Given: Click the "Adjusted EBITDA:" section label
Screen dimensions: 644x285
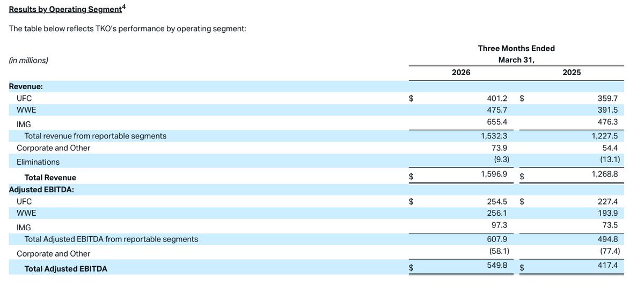Looking at the screenshot, I should pos(41,189).
